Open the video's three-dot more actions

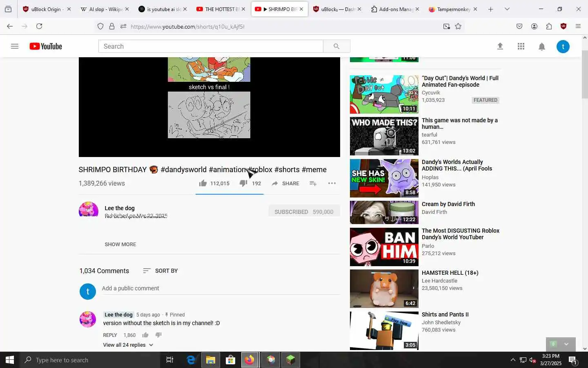[x=332, y=183]
